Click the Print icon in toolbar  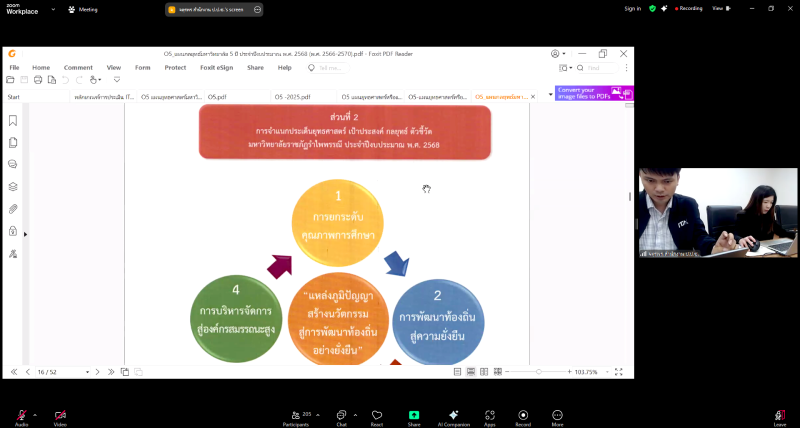click(38, 80)
